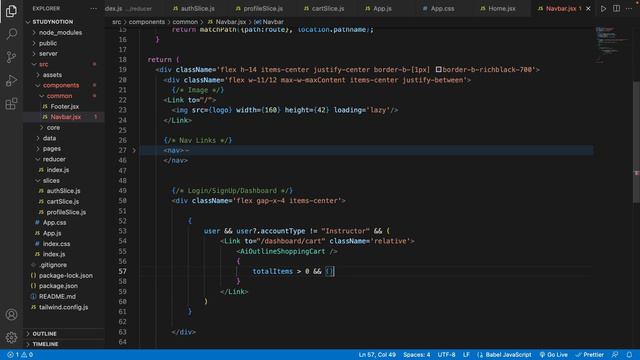The image size is (640, 360).
Task: Collapse the STUDYNOTION root folder
Action: click(28, 22)
